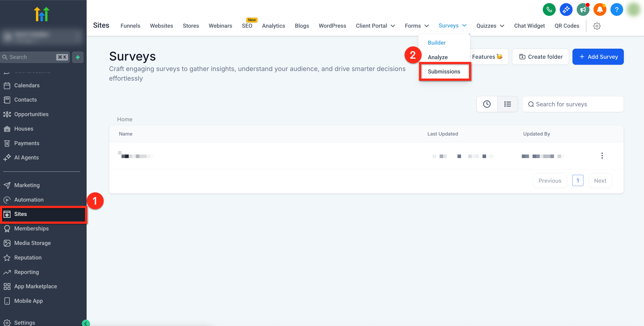This screenshot has height=326, width=644.
Task: Click the green phone dialer icon
Action: 549,10
